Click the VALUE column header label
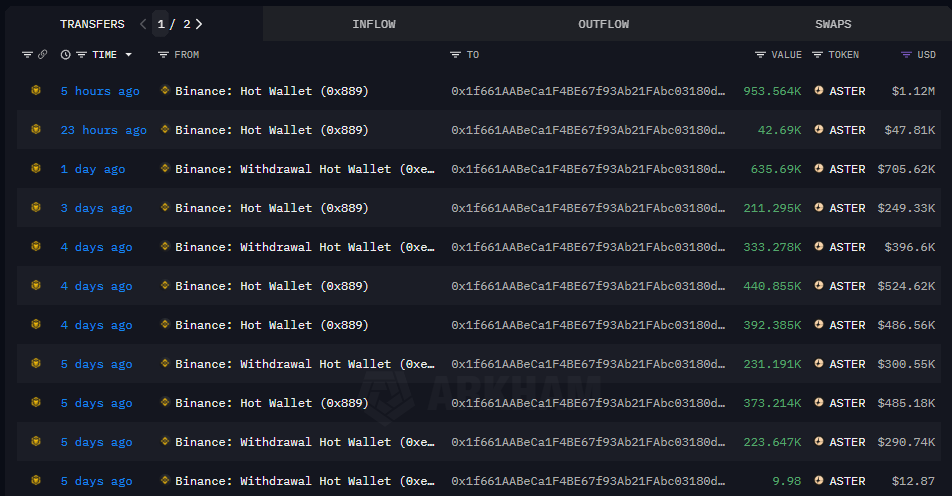The image size is (952, 496). (786, 55)
